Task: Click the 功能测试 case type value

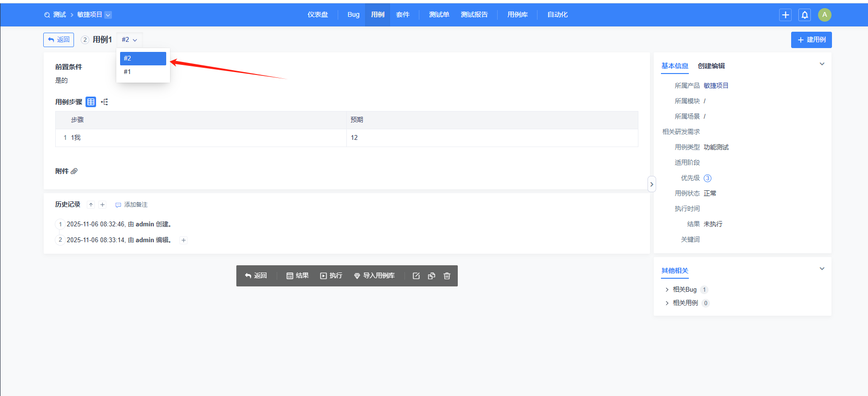Action: point(716,148)
